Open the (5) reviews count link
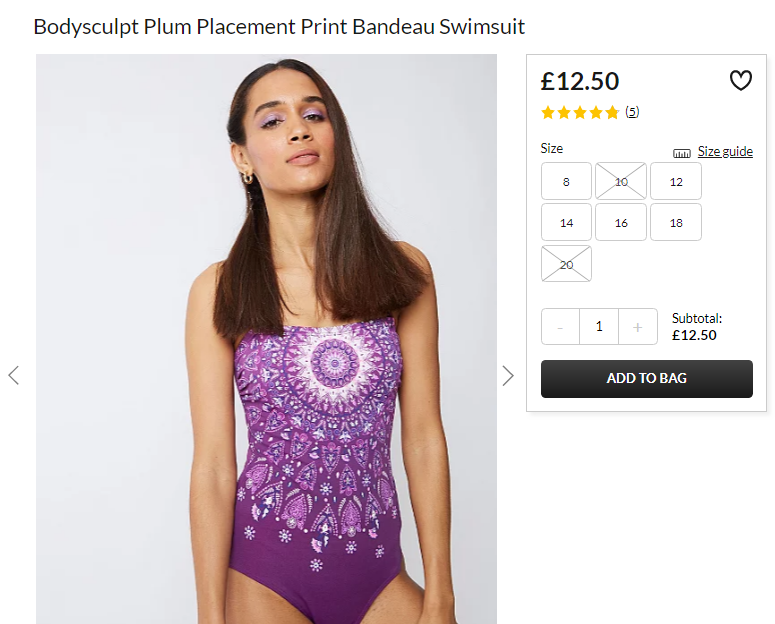This screenshot has height=624, width=775. pos(632,112)
